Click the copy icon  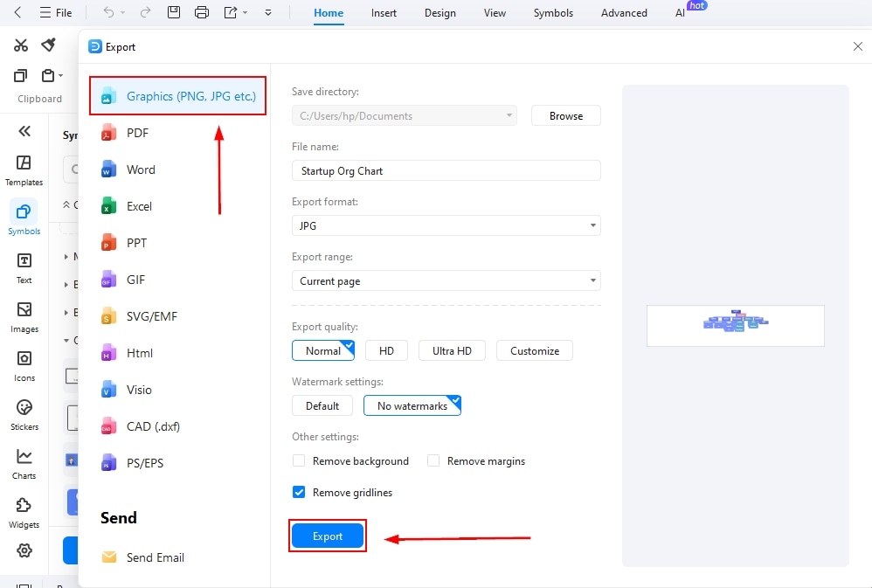point(21,75)
